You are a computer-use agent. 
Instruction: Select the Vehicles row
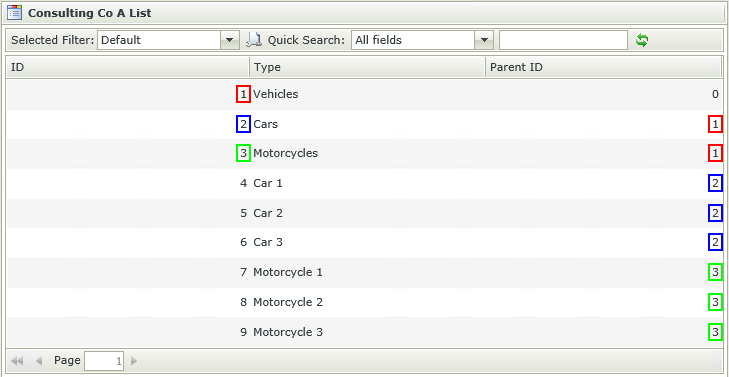364,94
